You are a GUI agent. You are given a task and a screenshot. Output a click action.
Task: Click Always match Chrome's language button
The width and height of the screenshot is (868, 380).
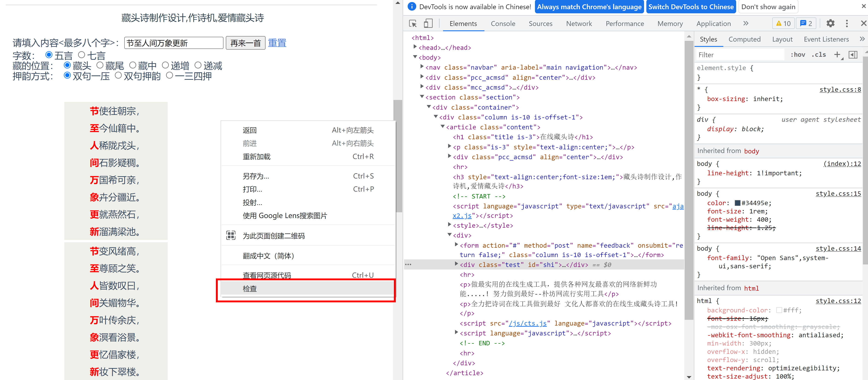[x=589, y=7]
